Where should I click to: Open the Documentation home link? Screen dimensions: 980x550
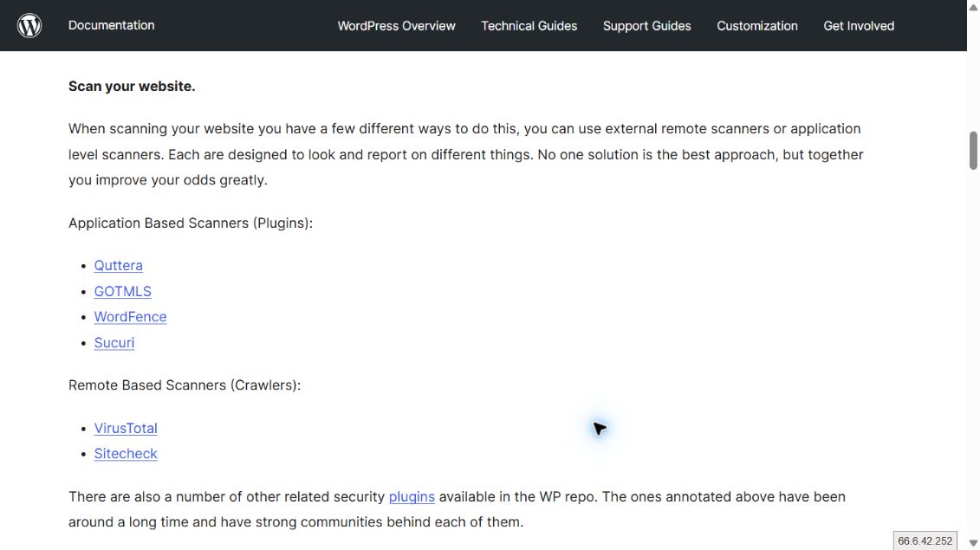(111, 26)
